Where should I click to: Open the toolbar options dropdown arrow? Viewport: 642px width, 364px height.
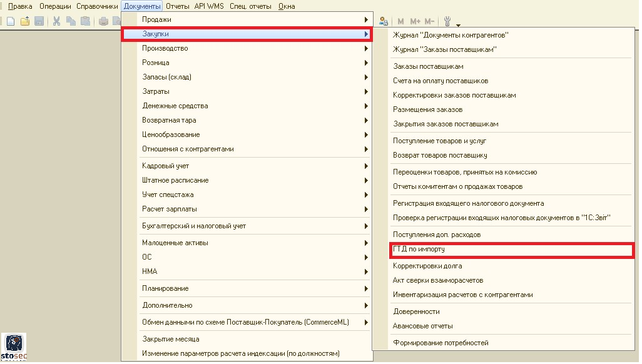coord(458,26)
